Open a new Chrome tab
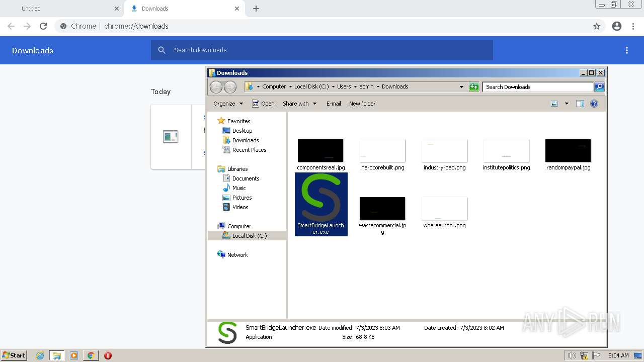 (256, 9)
